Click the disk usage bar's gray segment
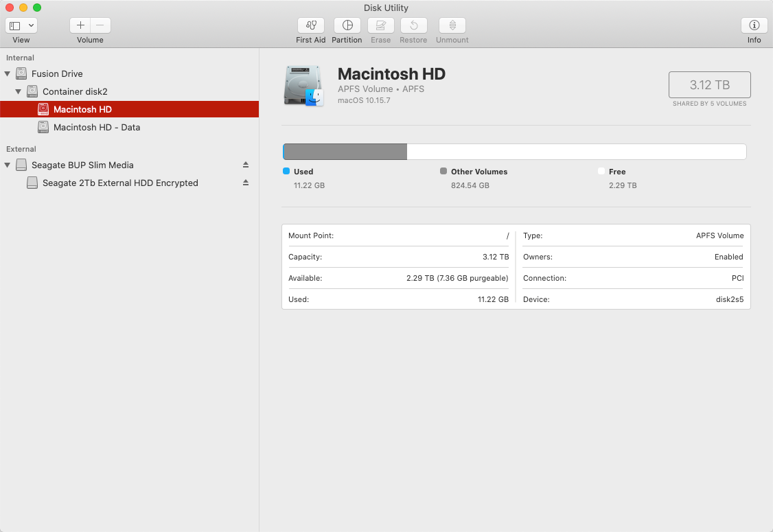The height and width of the screenshot is (532, 773). coord(345,152)
